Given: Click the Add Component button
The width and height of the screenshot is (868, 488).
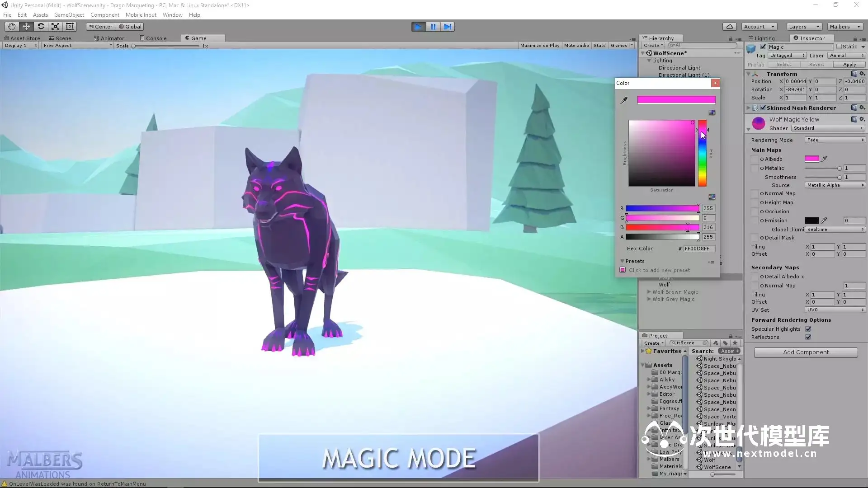Looking at the screenshot, I should point(806,352).
